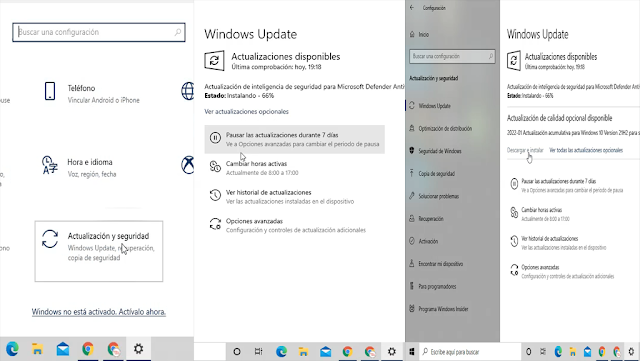Click the Descargar e instalar link
Image resolution: width=640 pixels, height=361 pixels.
pyautogui.click(x=525, y=150)
